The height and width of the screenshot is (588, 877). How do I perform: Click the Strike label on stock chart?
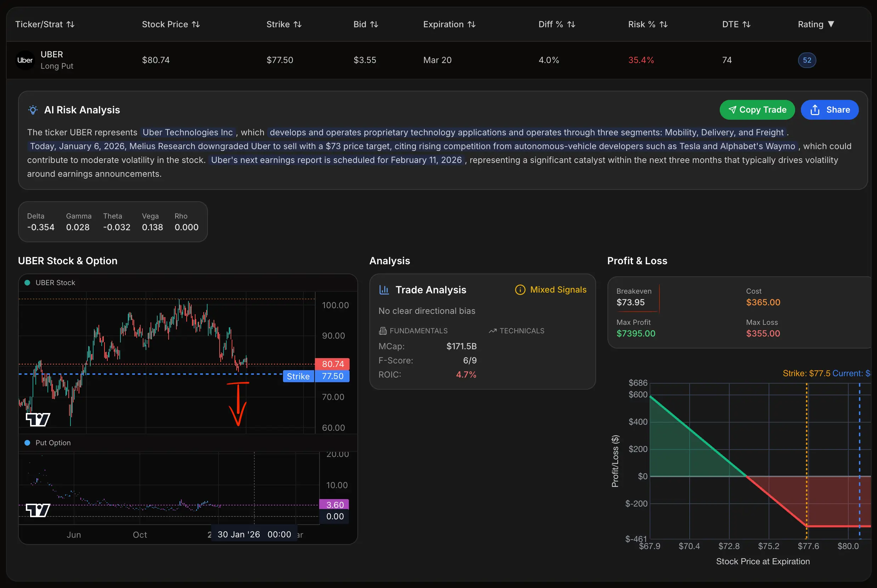(x=299, y=376)
